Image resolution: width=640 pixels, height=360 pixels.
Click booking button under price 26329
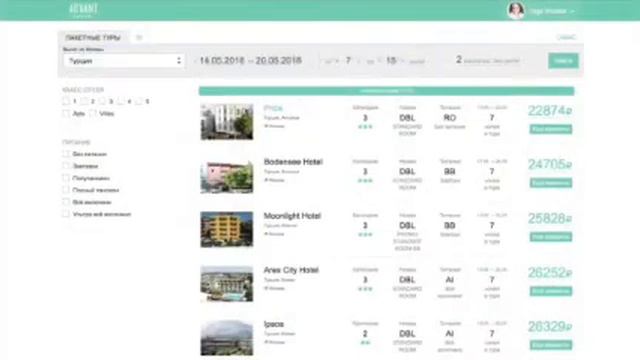pos(551,345)
